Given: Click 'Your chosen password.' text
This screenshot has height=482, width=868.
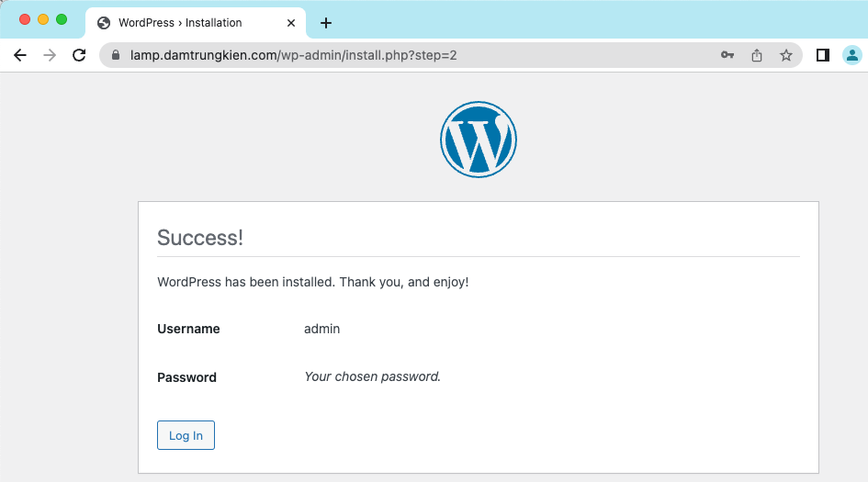Looking at the screenshot, I should 373,376.
